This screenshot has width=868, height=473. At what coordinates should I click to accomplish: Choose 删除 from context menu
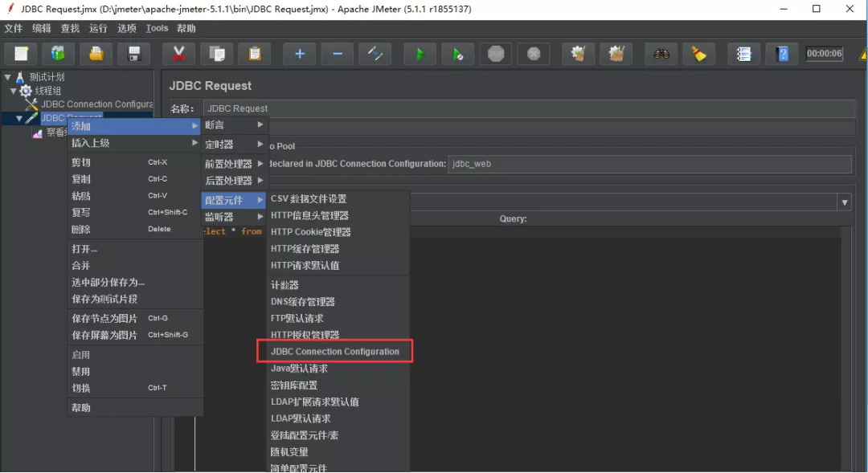(x=134, y=229)
